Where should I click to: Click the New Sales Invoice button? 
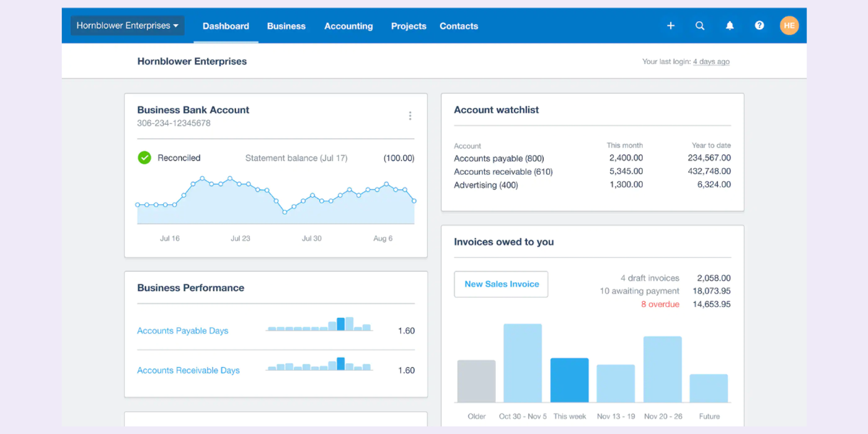pyautogui.click(x=501, y=284)
